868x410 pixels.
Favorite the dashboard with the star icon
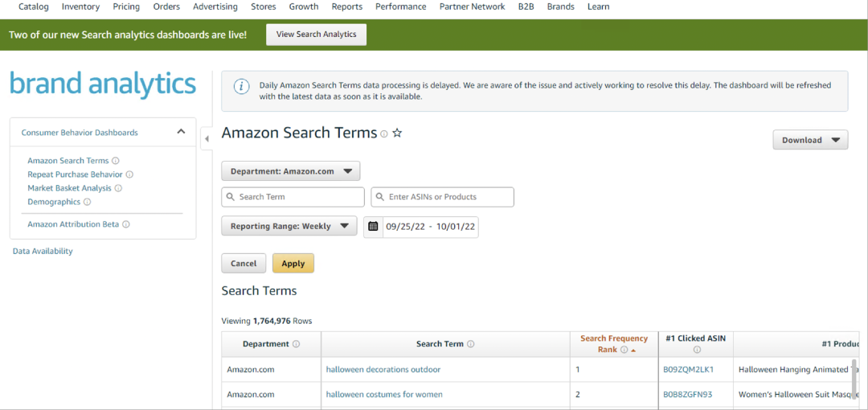[397, 133]
